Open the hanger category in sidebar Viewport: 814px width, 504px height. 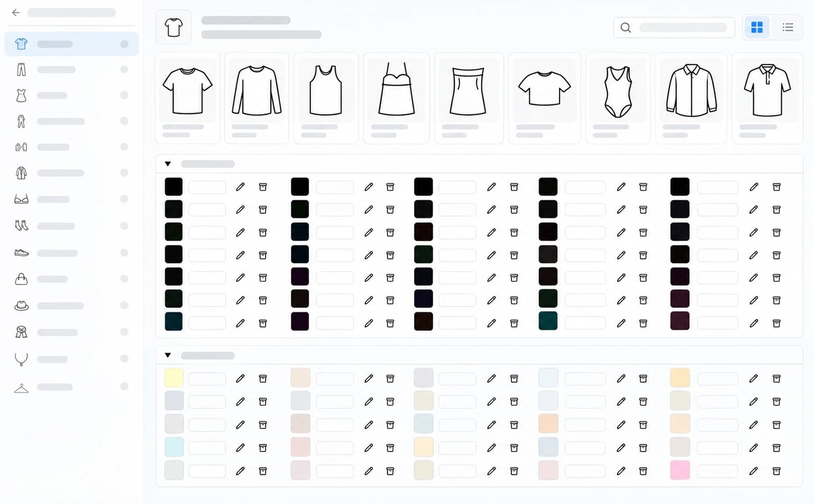tap(72, 387)
